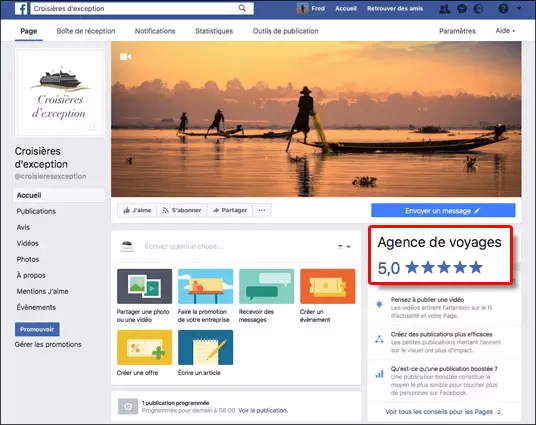Click the Partager button
Screen dimensions: 536x425
[229, 210]
